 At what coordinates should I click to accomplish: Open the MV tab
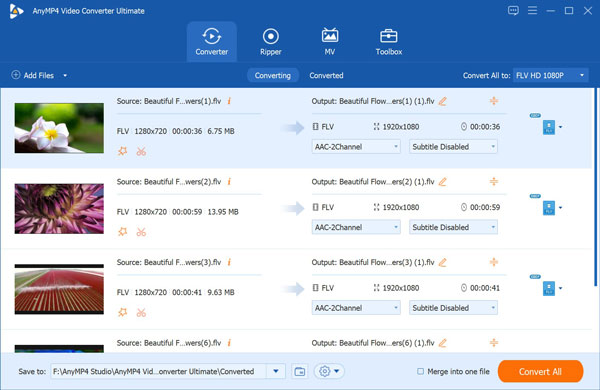pos(329,42)
